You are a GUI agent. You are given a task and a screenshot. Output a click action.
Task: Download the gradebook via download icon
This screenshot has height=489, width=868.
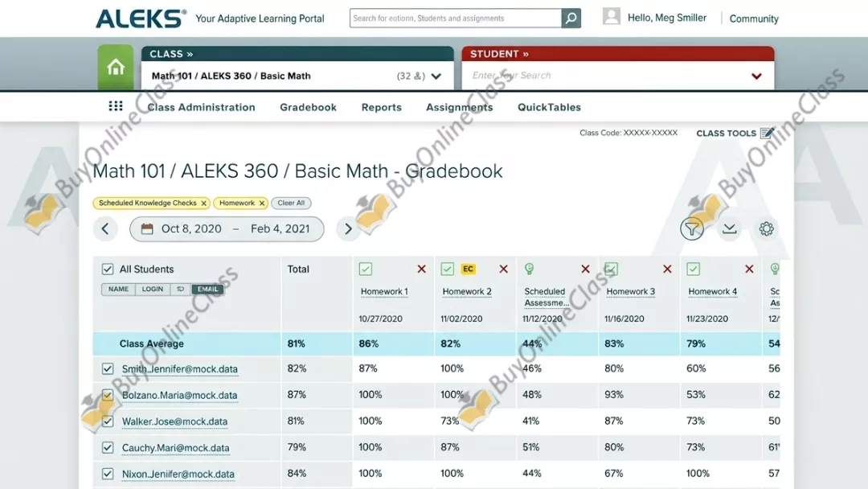[730, 228]
